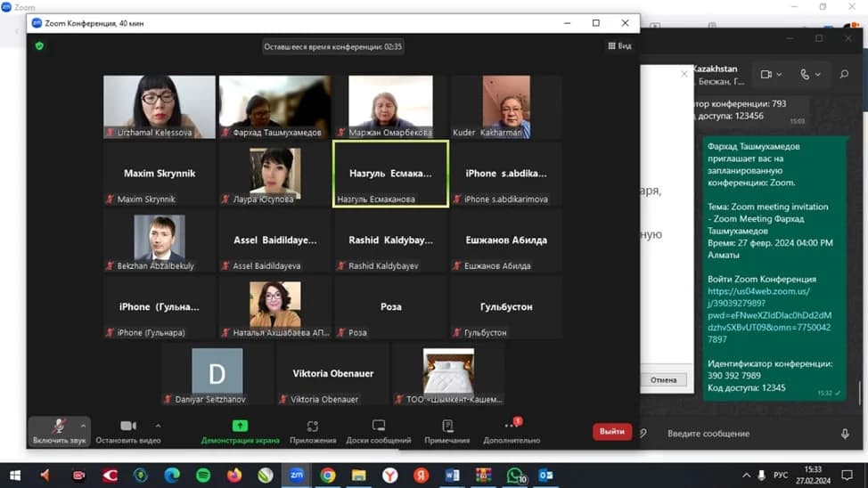Screen dimensions: 868x488
Task: Open Microsoft Word from taskbar
Action: pos(452,476)
